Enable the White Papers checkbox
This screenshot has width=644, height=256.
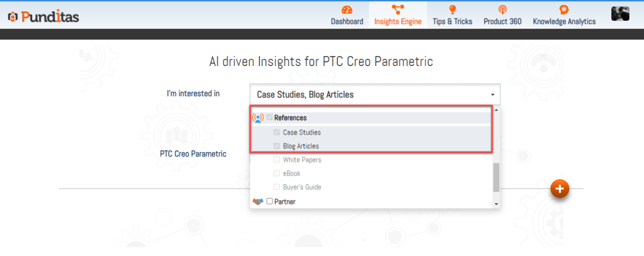click(277, 160)
